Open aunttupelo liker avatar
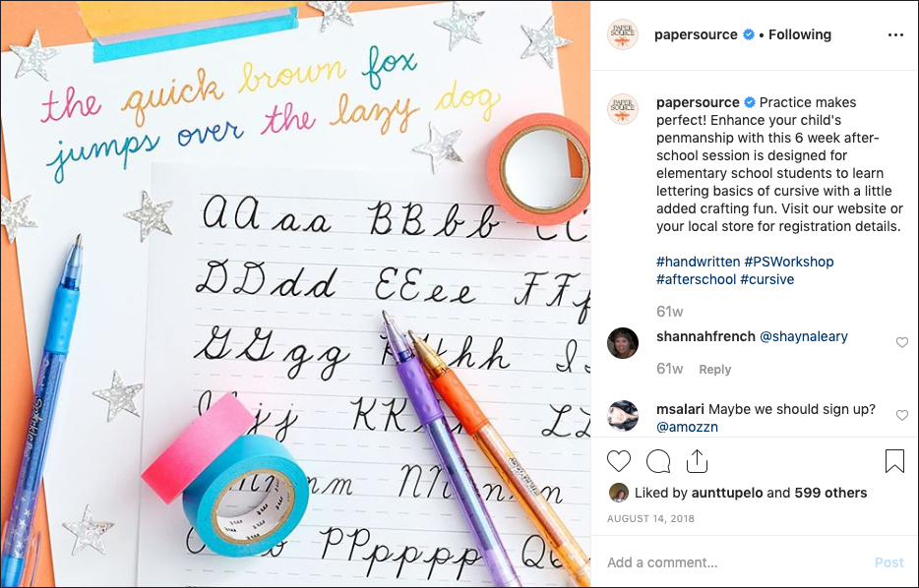919x588 pixels. pos(618,493)
